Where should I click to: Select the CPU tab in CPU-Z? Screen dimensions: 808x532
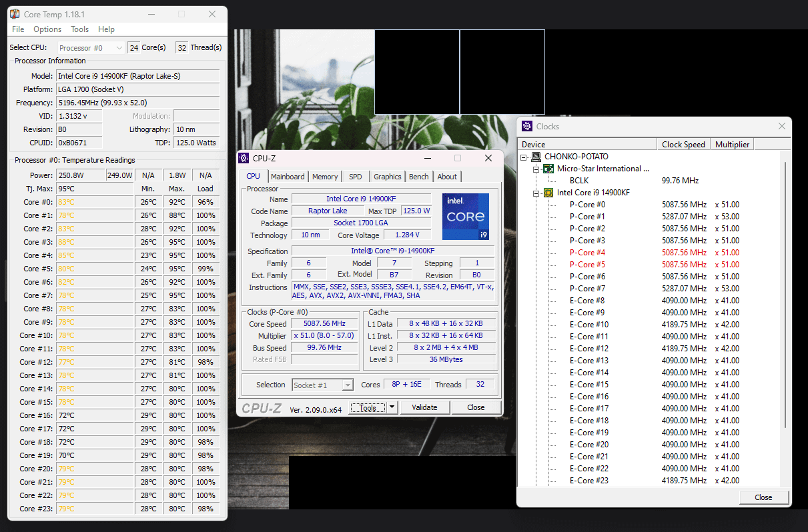click(x=254, y=176)
